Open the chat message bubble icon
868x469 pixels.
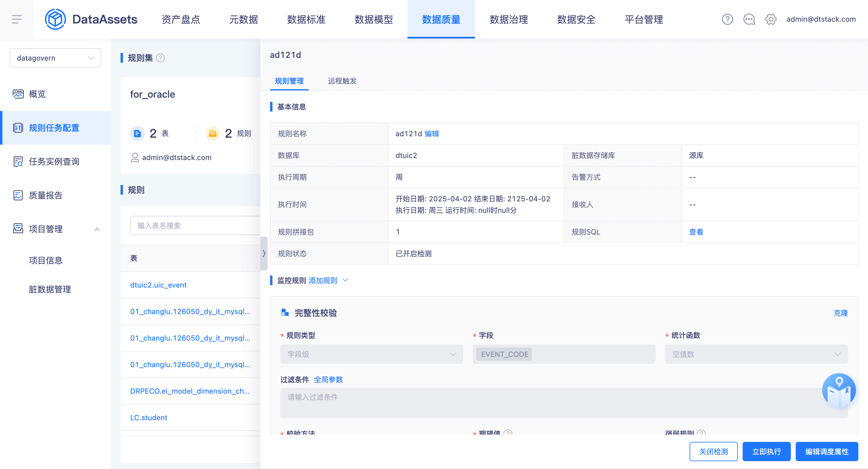pyautogui.click(x=749, y=19)
